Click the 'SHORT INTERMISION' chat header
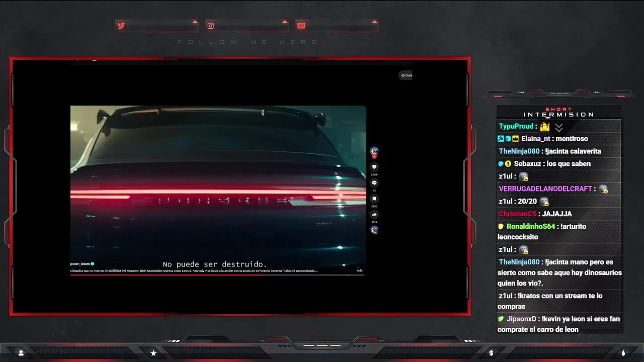The height and width of the screenshot is (362, 644). pos(559,112)
